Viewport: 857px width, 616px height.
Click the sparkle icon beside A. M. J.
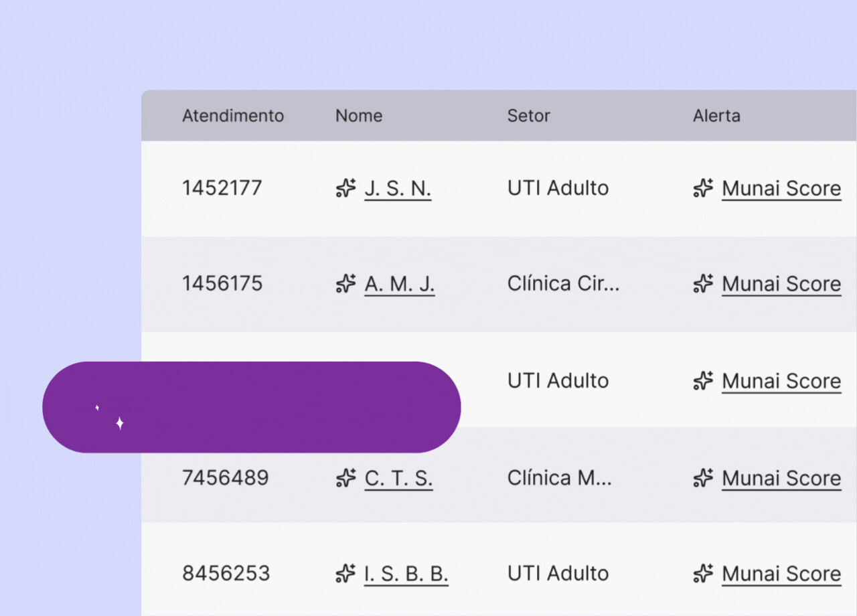pos(345,284)
